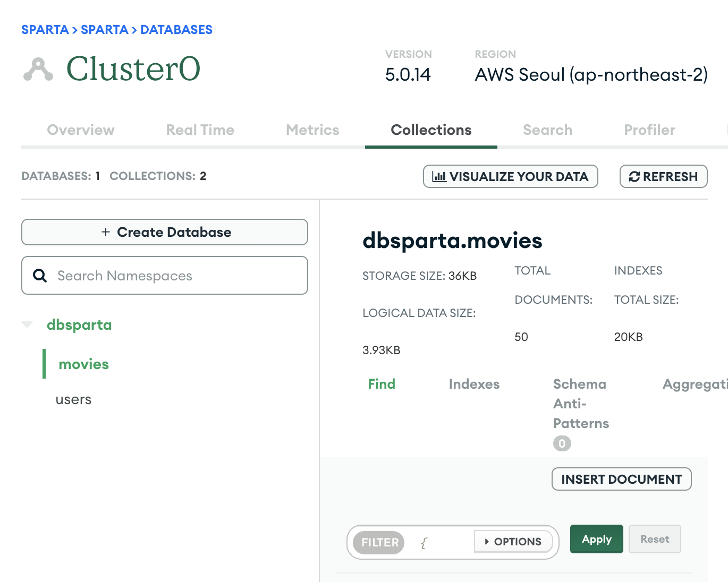Click the refresh arrows icon
The image size is (728, 582).
634,177
